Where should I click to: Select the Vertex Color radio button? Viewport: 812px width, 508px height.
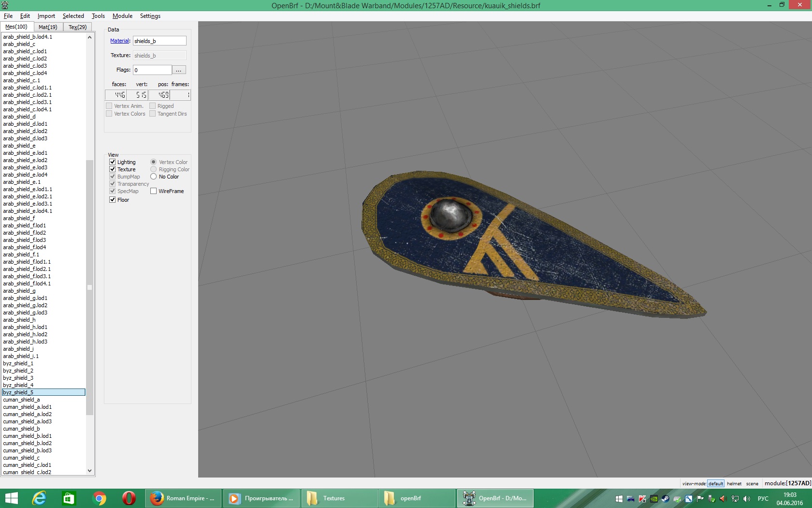pos(154,162)
